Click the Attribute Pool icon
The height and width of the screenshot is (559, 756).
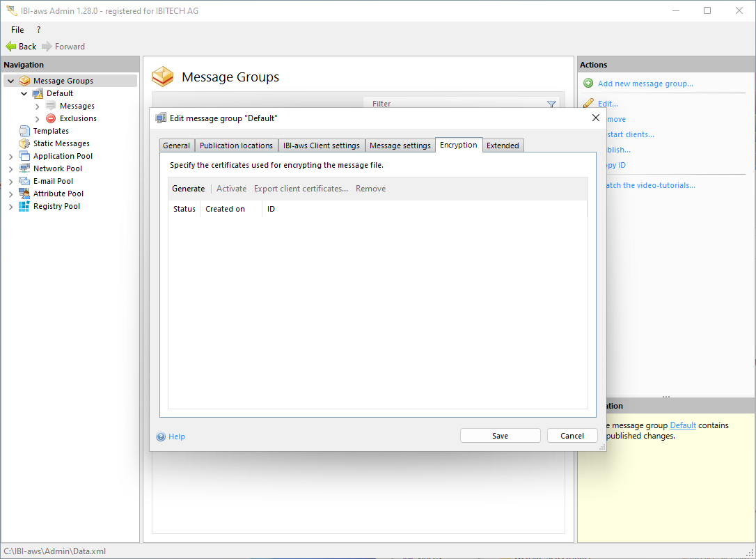point(24,194)
